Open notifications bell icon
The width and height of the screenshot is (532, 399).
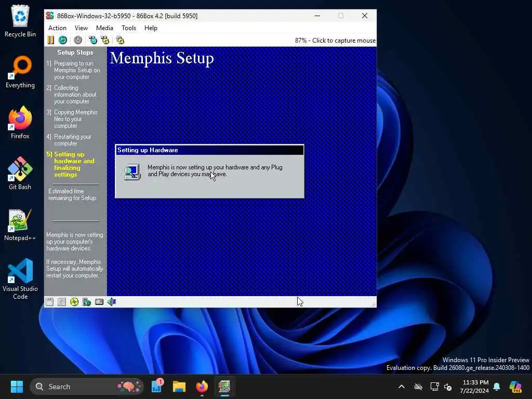point(497,387)
